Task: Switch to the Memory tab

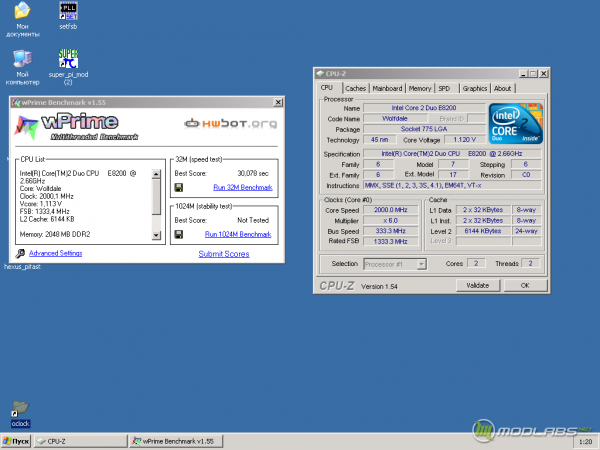Action: click(420, 88)
